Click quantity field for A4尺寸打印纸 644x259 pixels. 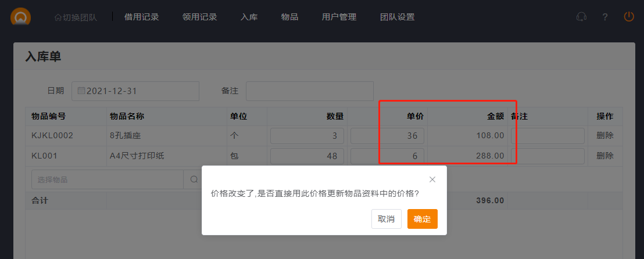point(307,156)
